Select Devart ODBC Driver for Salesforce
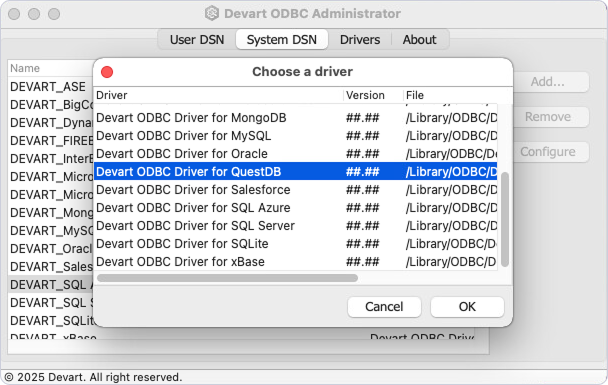 [x=295, y=190]
